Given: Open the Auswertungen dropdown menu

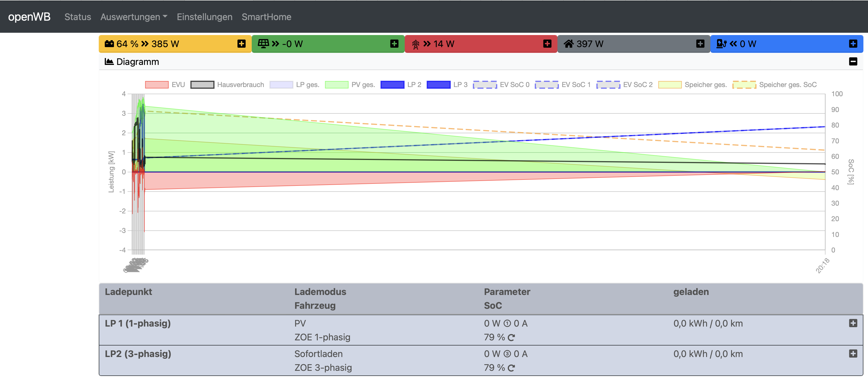Looking at the screenshot, I should tap(133, 17).
